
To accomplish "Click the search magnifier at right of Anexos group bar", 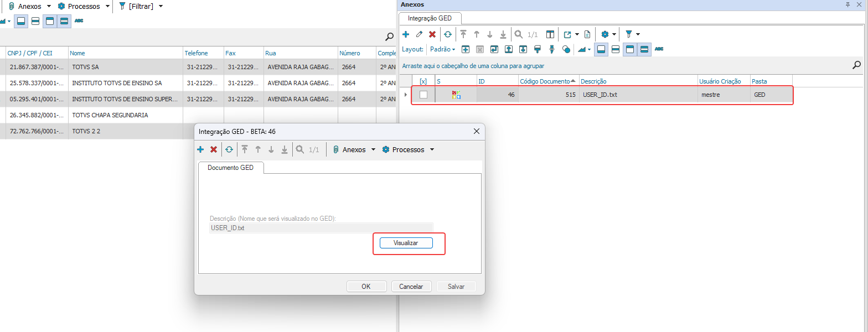I will [x=857, y=65].
